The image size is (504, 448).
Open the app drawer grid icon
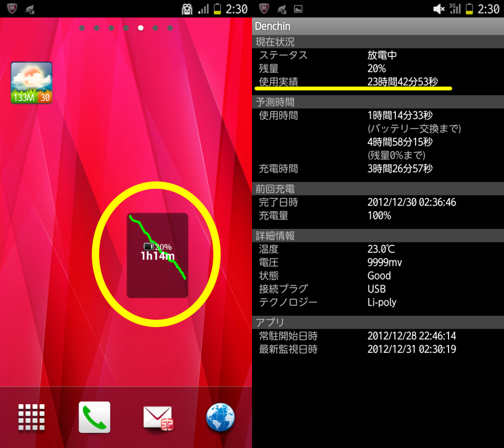pos(31,417)
